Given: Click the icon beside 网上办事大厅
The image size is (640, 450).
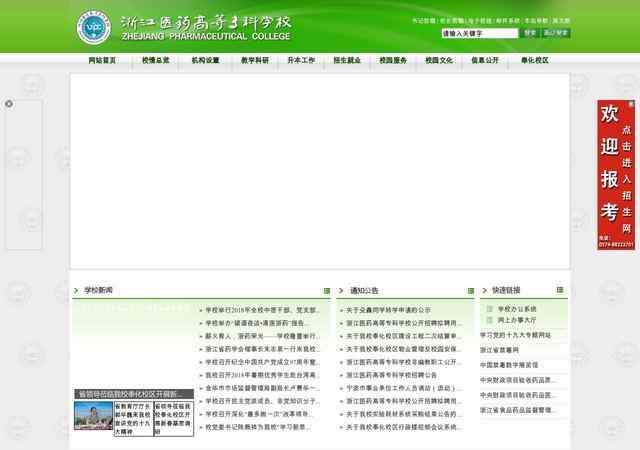Looking at the screenshot, I should click(x=489, y=320).
